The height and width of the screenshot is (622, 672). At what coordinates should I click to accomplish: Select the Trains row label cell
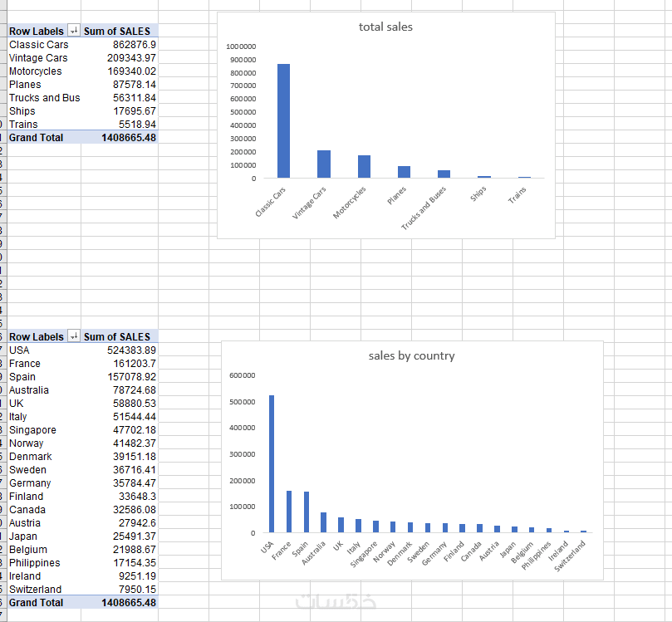click(x=44, y=125)
